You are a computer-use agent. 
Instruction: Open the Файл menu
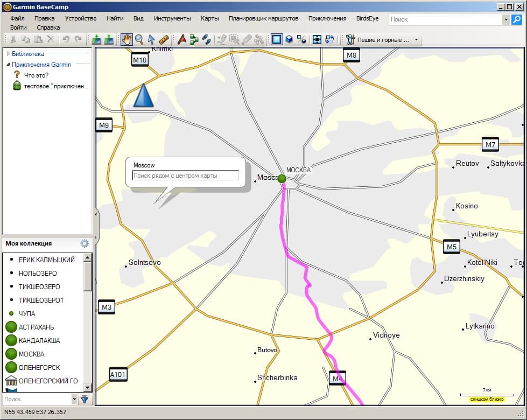[x=17, y=18]
